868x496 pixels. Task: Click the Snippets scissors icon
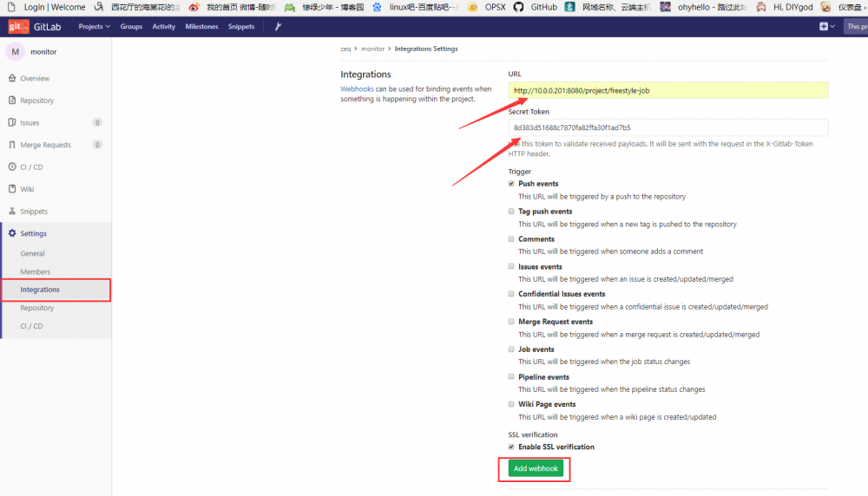click(x=12, y=211)
